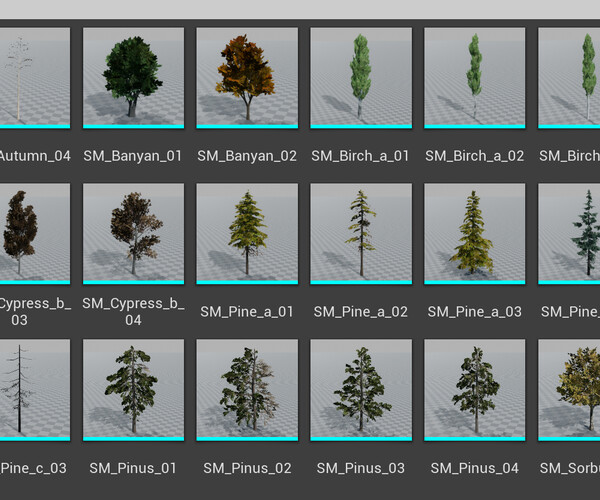Click the Autumn_04 leafless tree thumbnail
600x500 pixels.
coord(35,78)
